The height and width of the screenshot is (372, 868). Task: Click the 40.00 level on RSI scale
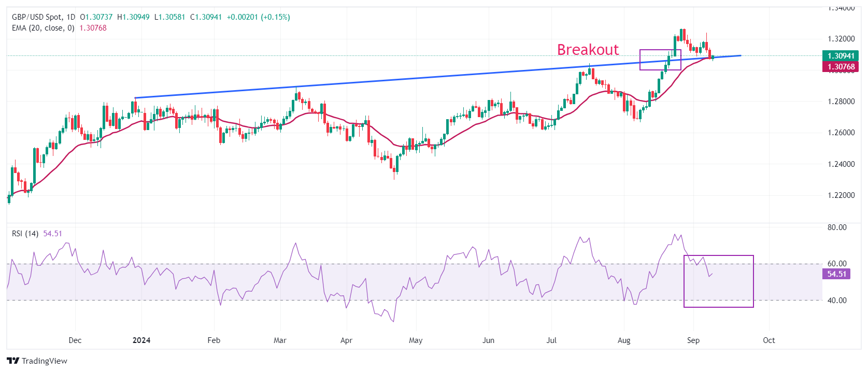pos(836,301)
